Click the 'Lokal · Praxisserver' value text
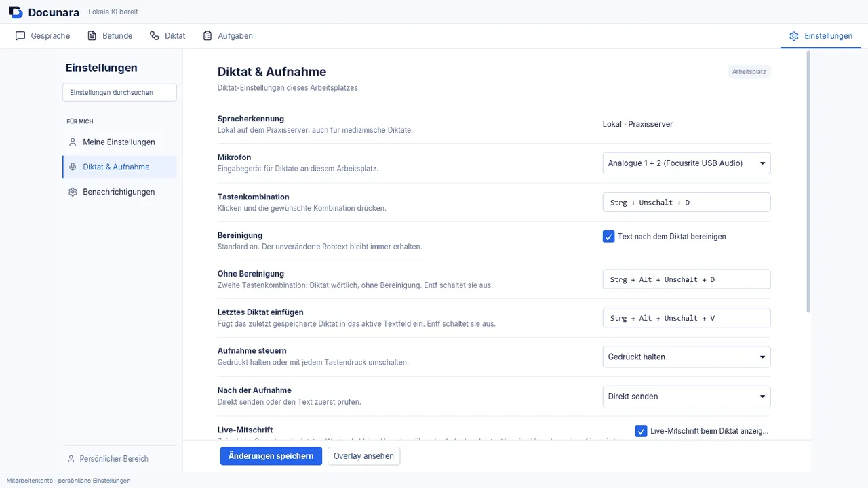Image resolution: width=868 pixels, height=488 pixels. pos(637,124)
